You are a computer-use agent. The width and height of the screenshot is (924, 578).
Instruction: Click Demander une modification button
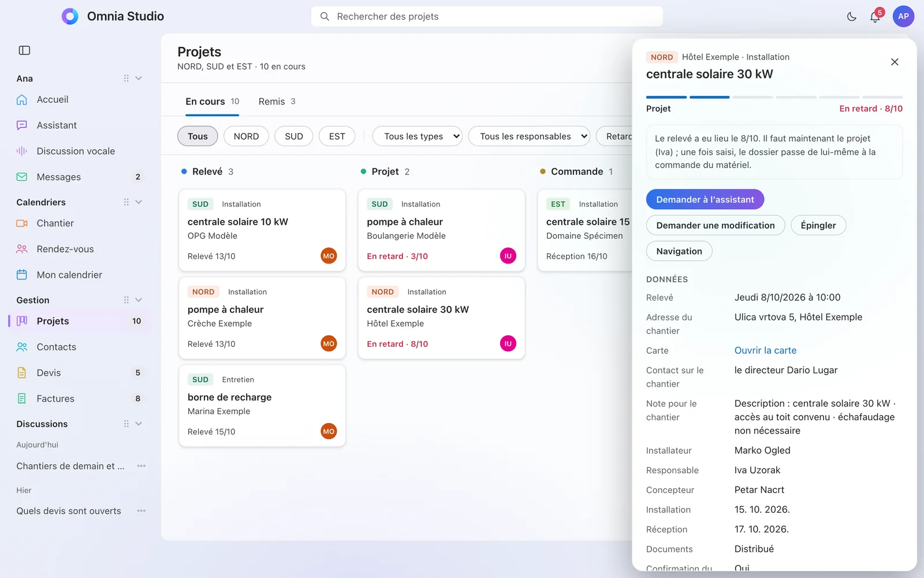716,225
